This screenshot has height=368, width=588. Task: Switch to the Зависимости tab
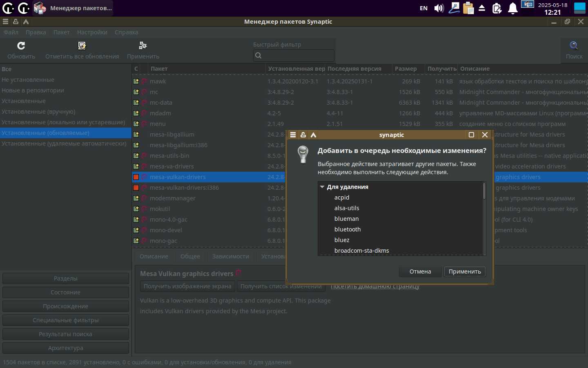point(230,256)
